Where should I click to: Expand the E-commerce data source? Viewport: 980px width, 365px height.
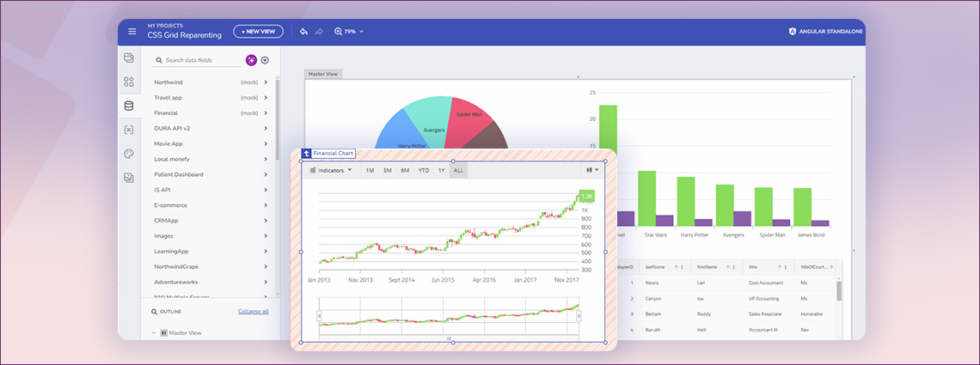266,205
